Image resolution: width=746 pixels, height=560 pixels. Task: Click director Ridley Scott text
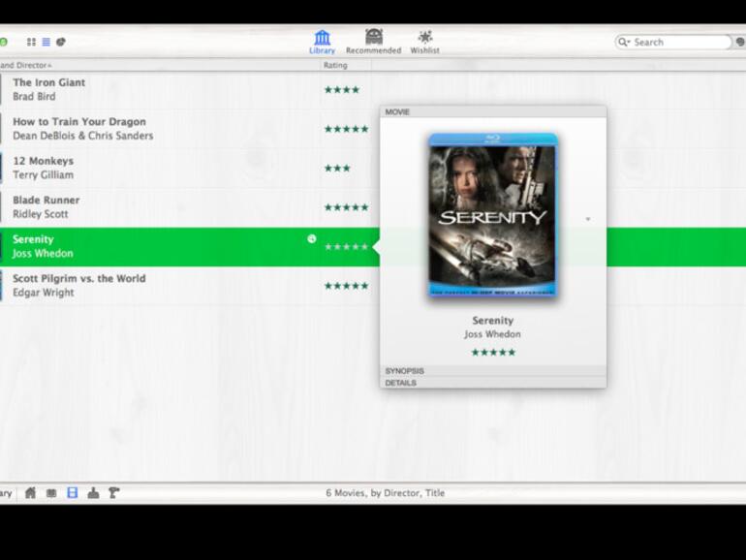(41, 214)
